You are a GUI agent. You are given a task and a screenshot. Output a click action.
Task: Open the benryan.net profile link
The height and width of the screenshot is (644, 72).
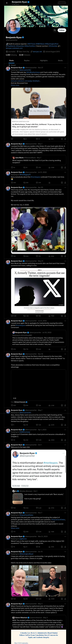(37, 52)
